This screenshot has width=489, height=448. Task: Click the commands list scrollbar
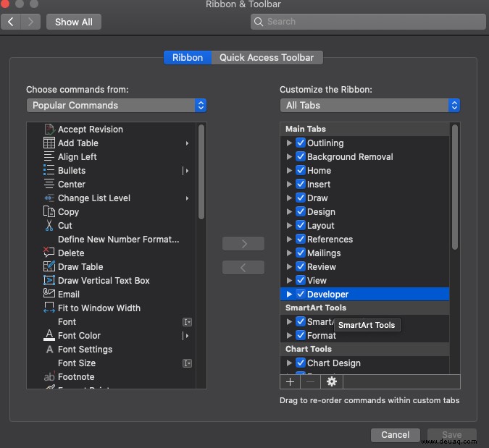201,172
